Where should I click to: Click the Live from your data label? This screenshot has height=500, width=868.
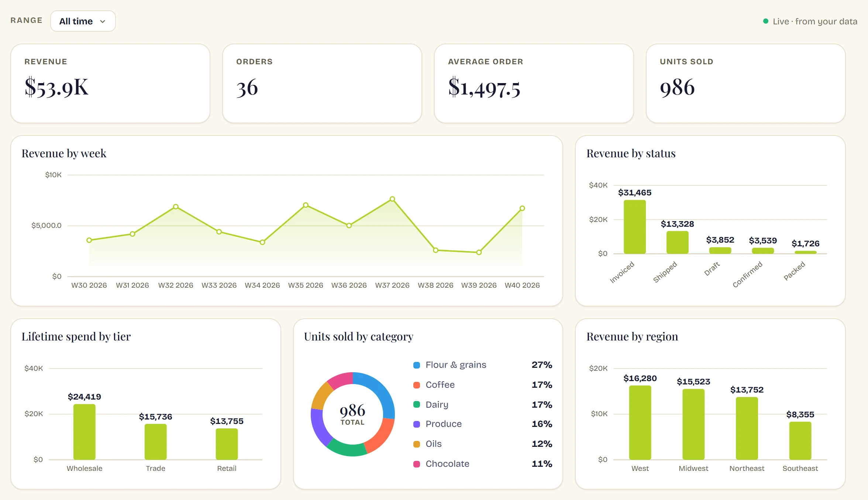coord(815,21)
